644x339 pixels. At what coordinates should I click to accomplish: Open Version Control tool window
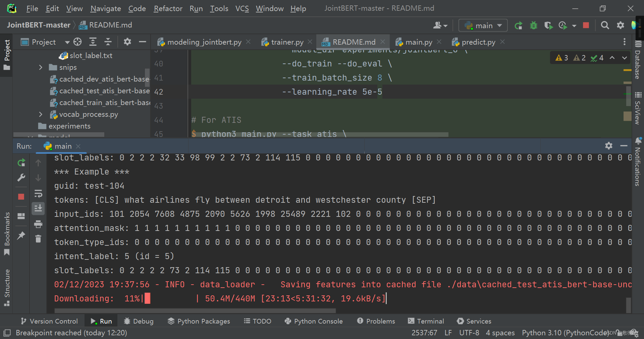click(49, 321)
